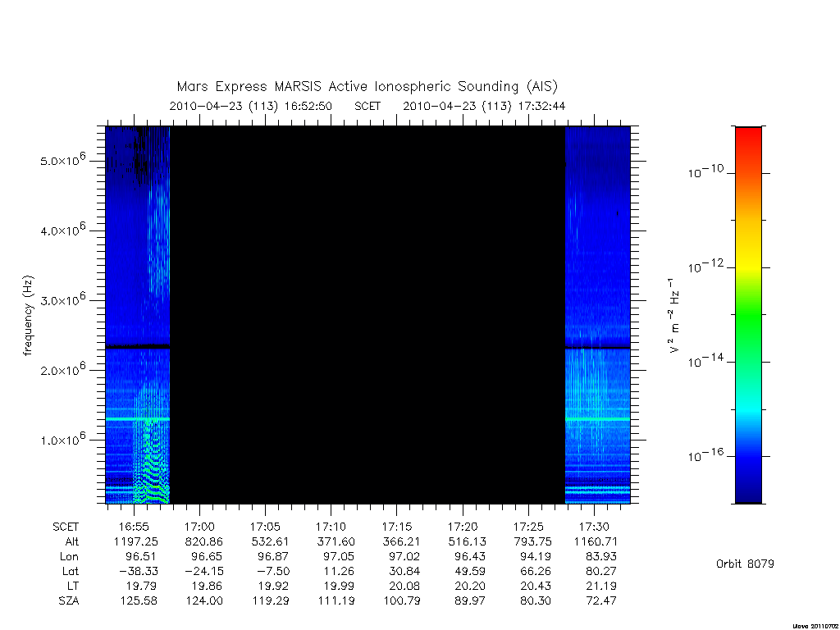Select the 17:30 SCET time tick label
The width and height of the screenshot is (840, 630).
(x=594, y=527)
